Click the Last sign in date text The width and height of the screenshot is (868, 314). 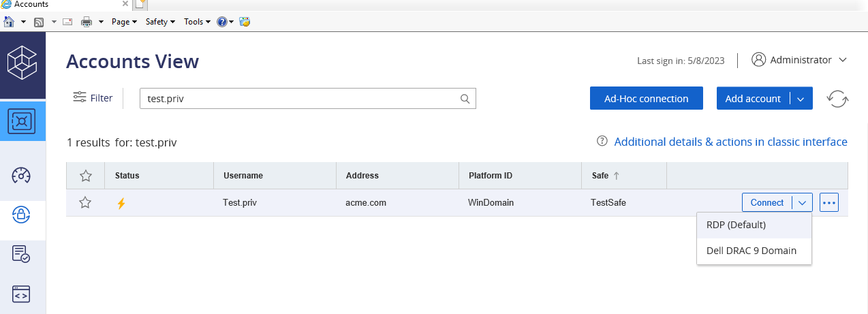681,61
